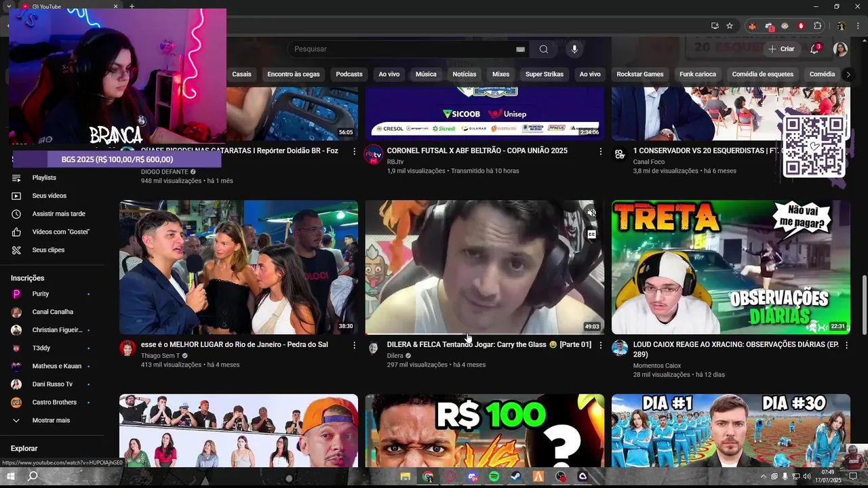Select the Mixes category chip
Image resolution: width=868 pixels, height=488 pixels.
point(500,75)
